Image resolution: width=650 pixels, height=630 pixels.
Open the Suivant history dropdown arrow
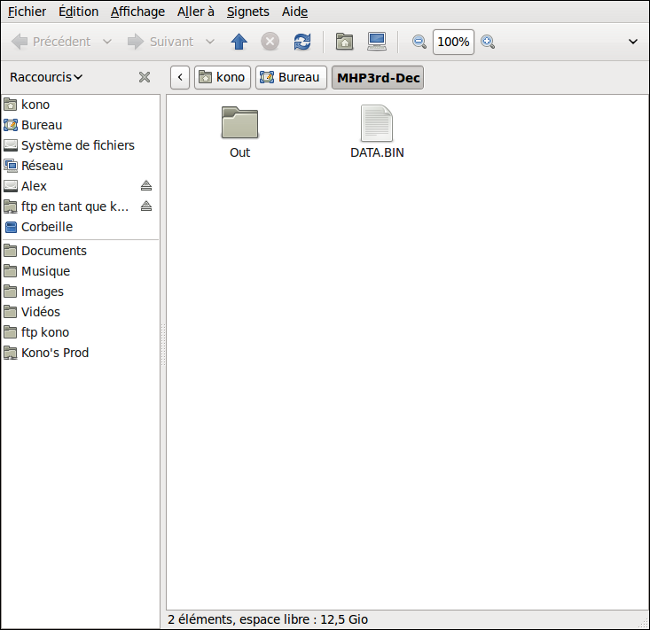pyautogui.click(x=210, y=41)
